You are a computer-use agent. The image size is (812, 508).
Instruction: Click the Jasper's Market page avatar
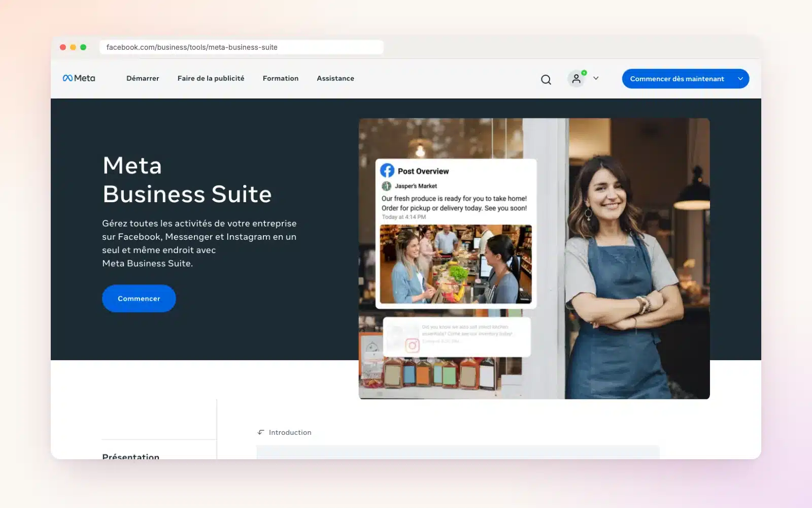click(x=387, y=186)
